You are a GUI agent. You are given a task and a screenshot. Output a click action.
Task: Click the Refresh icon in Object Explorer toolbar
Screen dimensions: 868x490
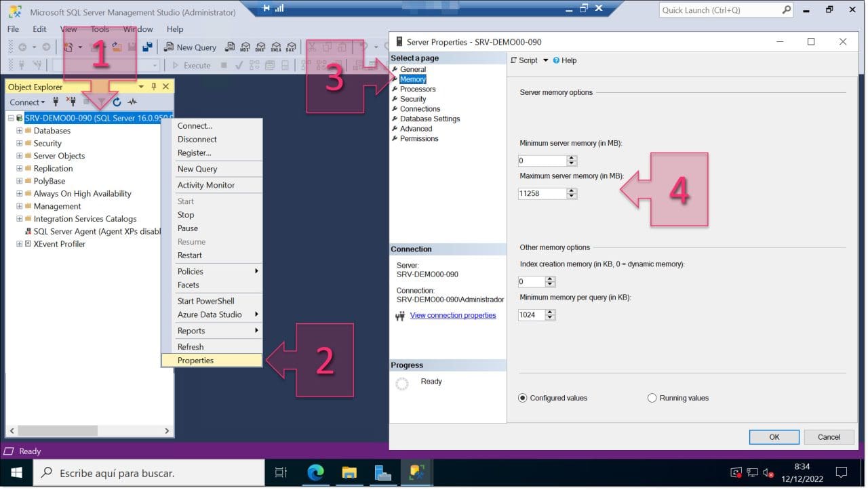(x=117, y=102)
